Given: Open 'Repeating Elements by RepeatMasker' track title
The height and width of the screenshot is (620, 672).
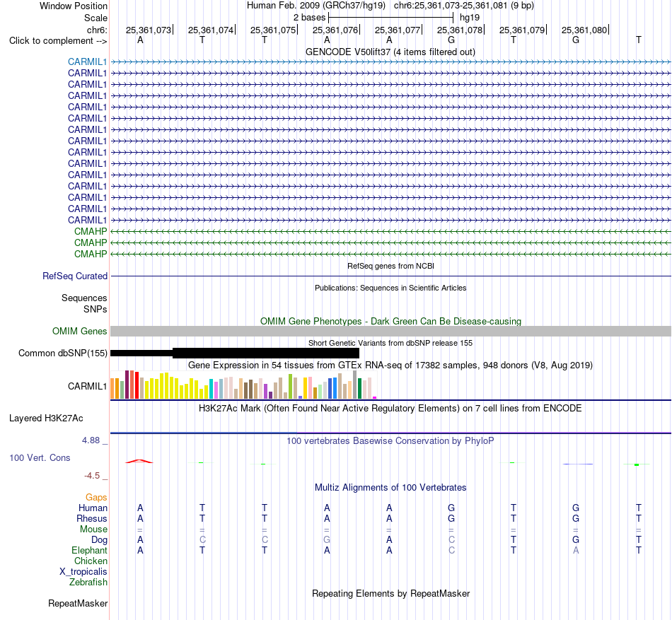Looking at the screenshot, I should 390,593.
